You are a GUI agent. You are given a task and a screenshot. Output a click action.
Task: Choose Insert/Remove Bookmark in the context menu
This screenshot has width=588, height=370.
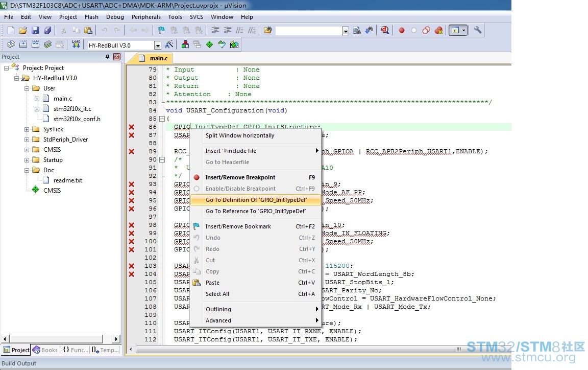tap(256, 226)
